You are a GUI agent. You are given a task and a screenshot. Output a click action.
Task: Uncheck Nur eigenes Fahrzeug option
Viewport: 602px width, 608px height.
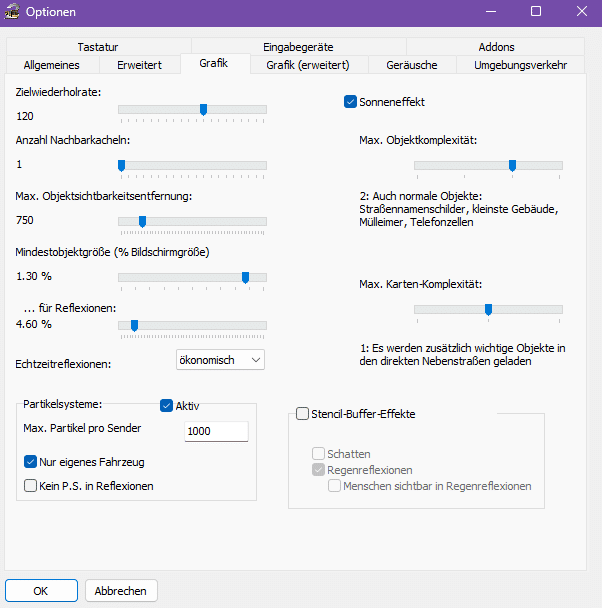[30, 462]
